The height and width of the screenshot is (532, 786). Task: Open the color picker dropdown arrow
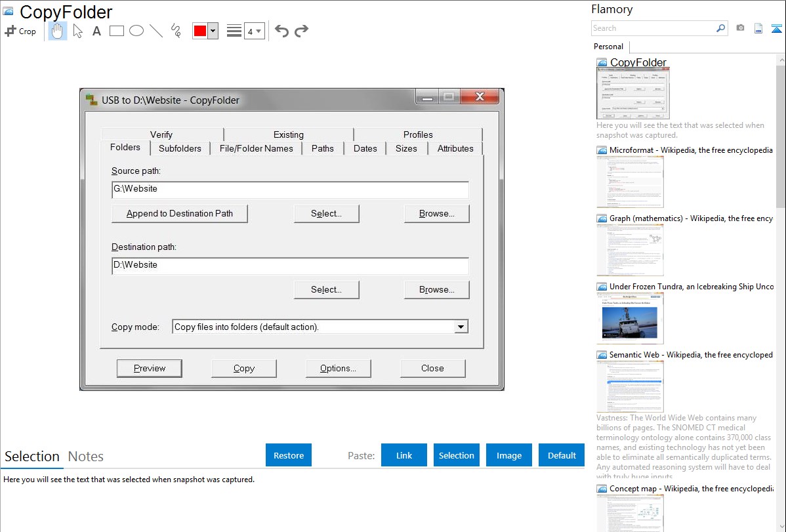(x=213, y=31)
